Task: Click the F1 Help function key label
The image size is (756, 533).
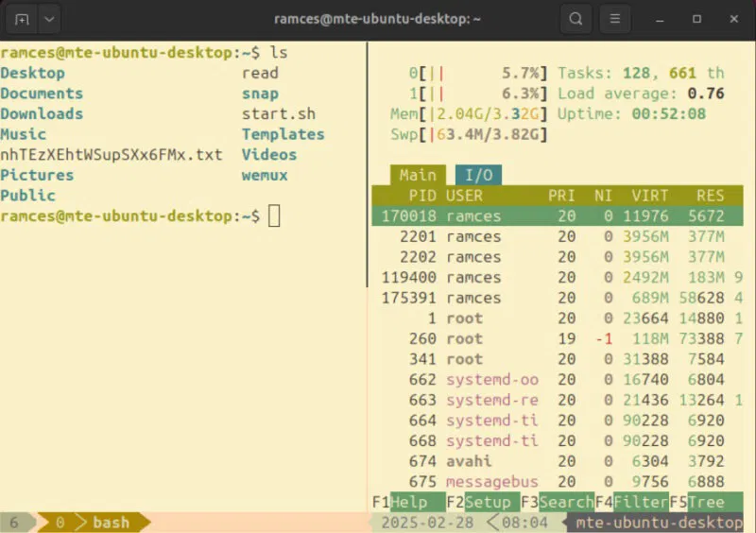Action: 399,502
